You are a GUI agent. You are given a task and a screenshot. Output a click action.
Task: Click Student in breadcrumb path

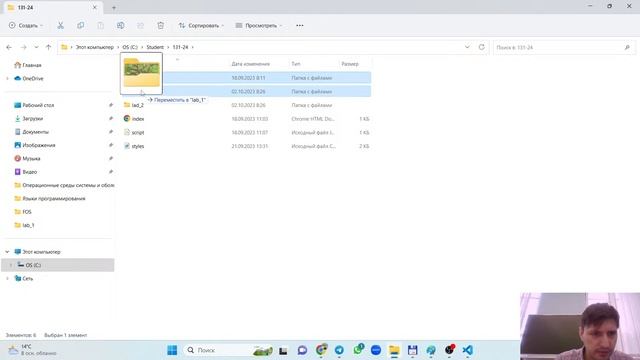point(155,47)
